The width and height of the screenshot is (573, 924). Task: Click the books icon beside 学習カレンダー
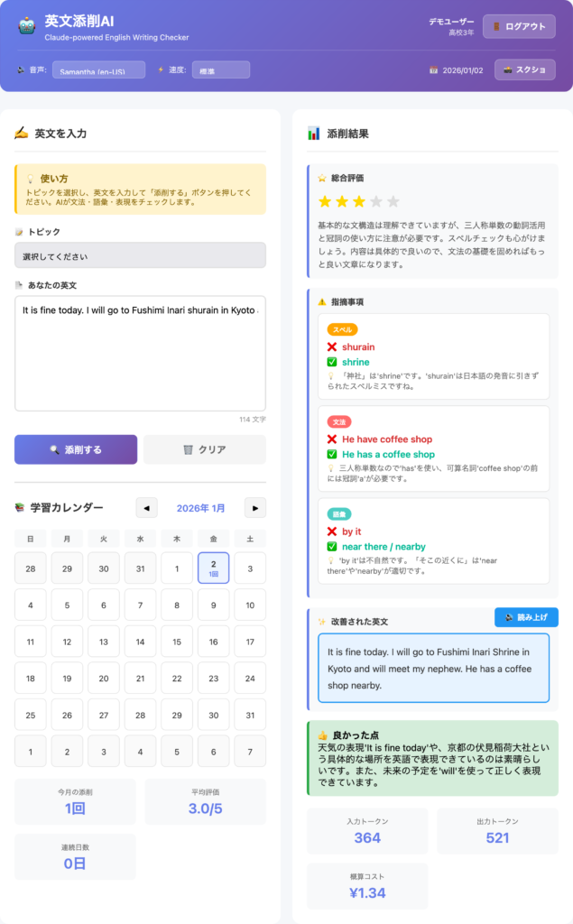[20, 508]
